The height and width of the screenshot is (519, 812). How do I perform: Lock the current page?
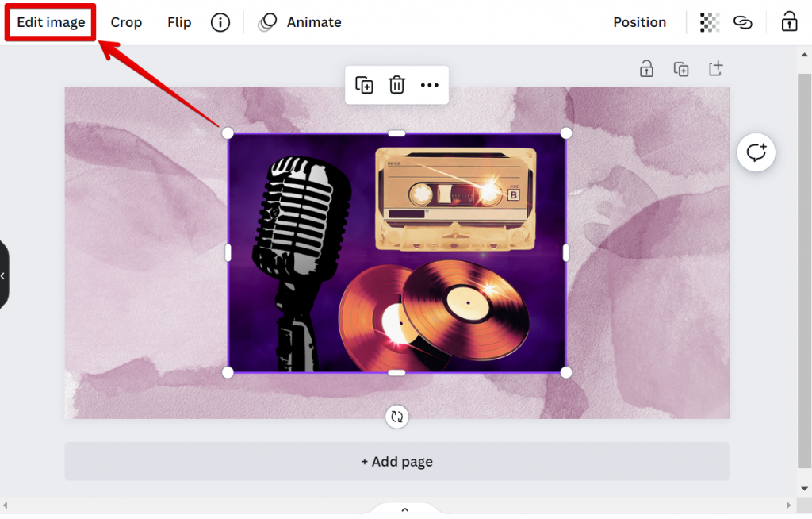[x=646, y=68]
